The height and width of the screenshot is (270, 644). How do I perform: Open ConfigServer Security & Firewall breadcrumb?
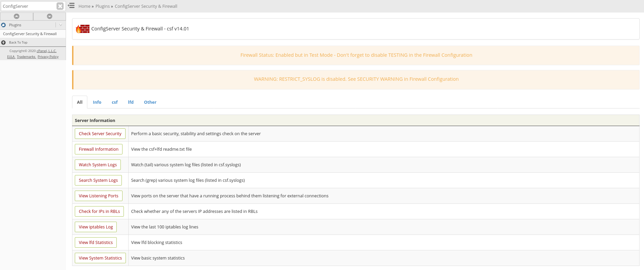point(146,6)
